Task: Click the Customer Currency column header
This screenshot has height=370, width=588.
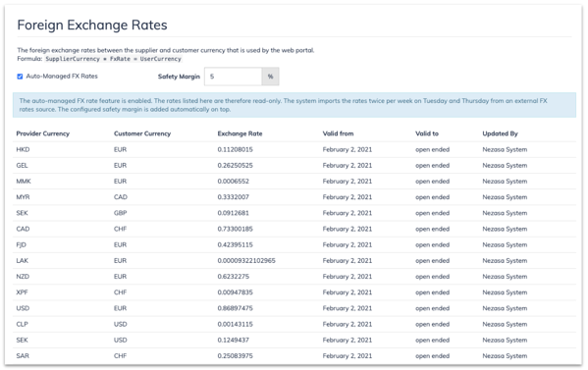Action: [x=142, y=133]
